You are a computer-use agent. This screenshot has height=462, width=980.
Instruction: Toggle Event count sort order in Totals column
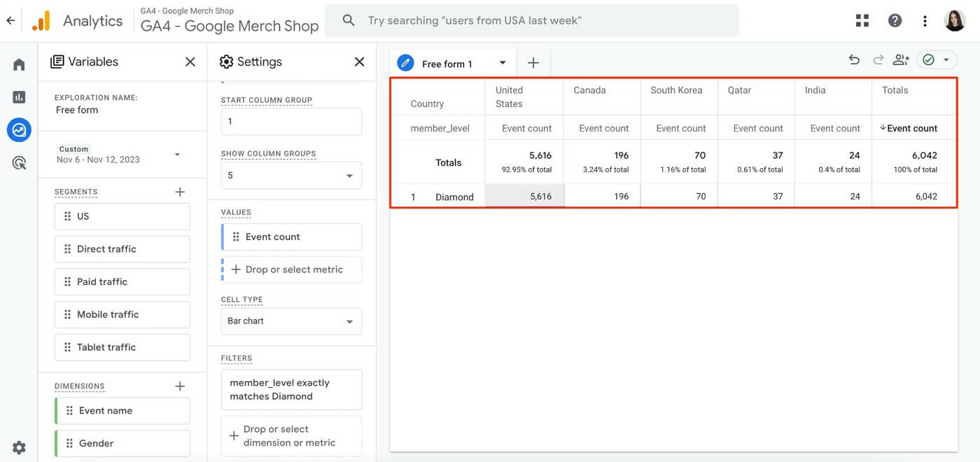click(x=910, y=128)
